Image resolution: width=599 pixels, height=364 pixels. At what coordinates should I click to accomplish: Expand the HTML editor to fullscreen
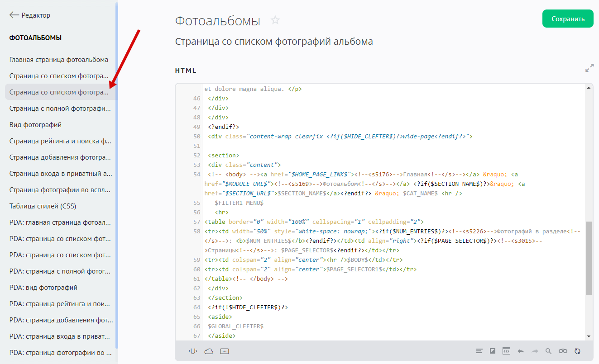pyautogui.click(x=589, y=68)
